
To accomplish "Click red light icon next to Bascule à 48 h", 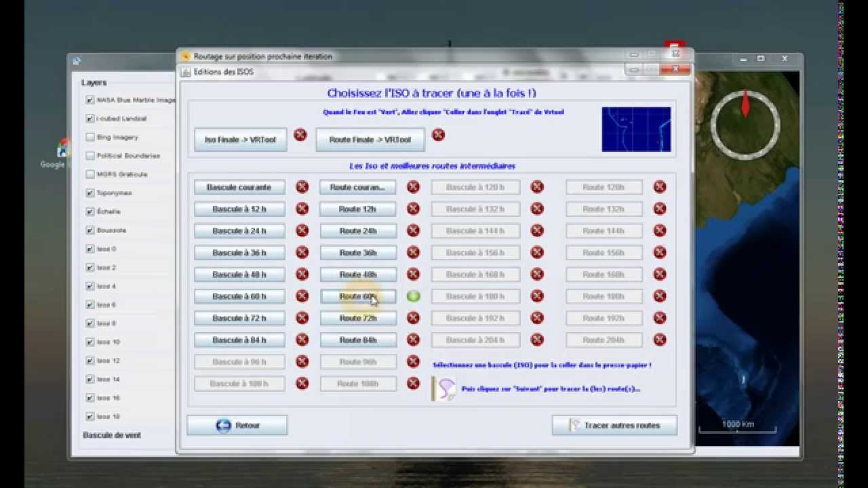I will pyautogui.click(x=302, y=274).
